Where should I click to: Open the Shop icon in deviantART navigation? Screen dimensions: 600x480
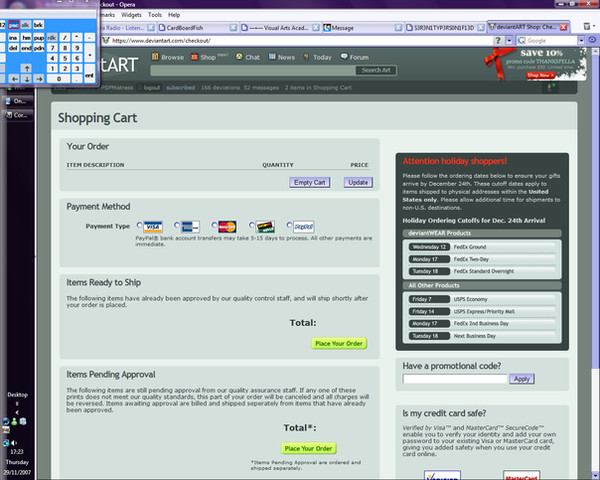tap(195, 57)
